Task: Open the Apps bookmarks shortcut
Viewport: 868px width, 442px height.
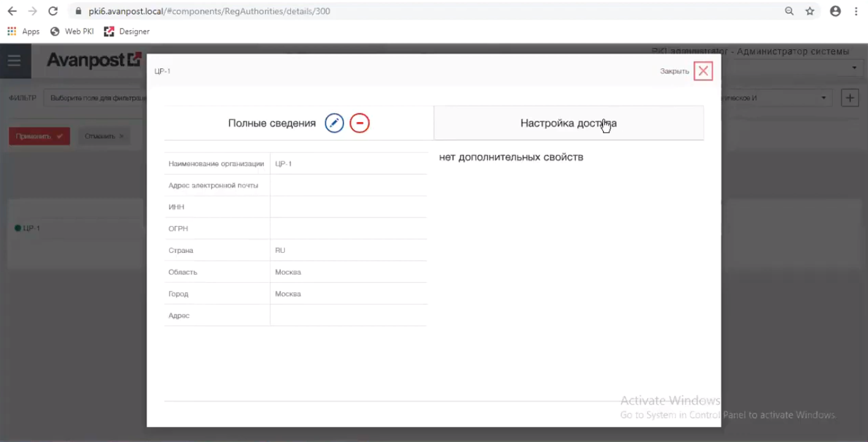Action: pyautogui.click(x=23, y=31)
